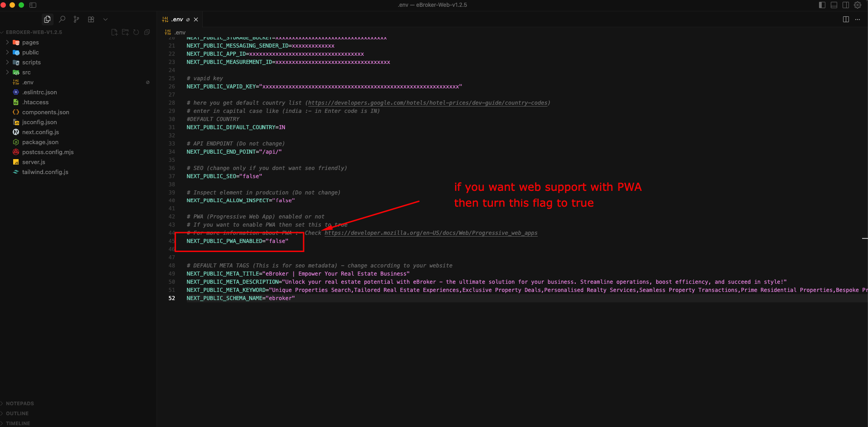Open next.config.js file

point(40,132)
